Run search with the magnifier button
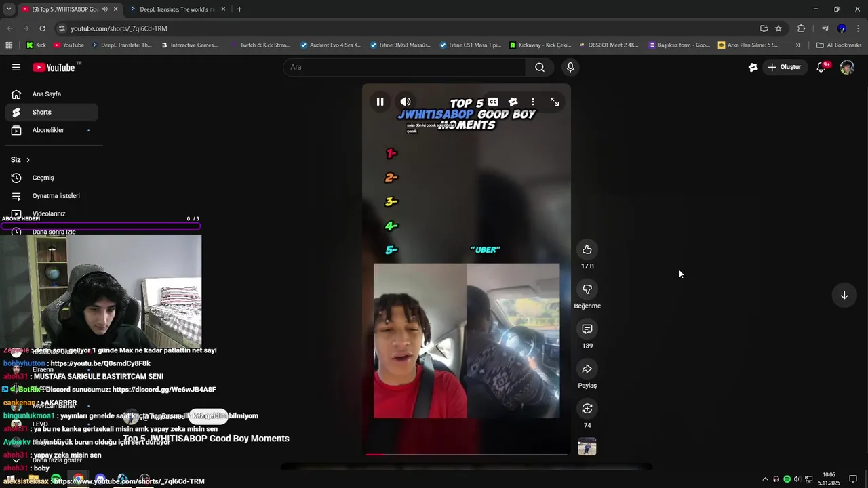 point(540,67)
